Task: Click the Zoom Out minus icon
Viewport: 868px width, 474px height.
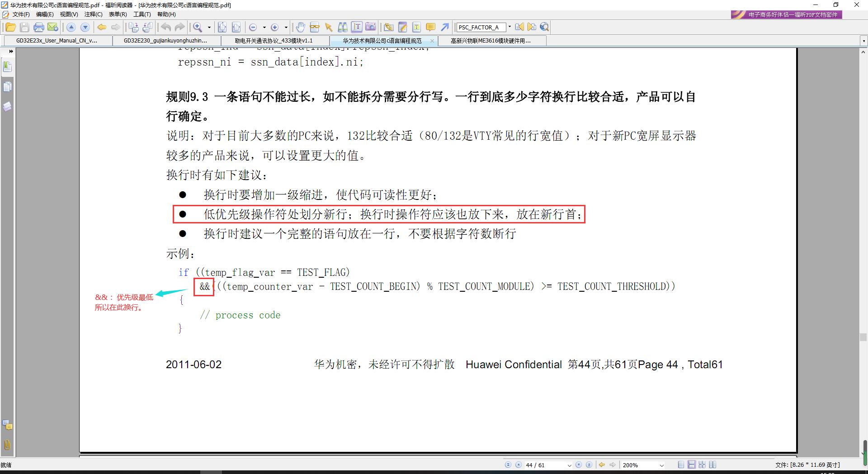Action: click(x=253, y=27)
